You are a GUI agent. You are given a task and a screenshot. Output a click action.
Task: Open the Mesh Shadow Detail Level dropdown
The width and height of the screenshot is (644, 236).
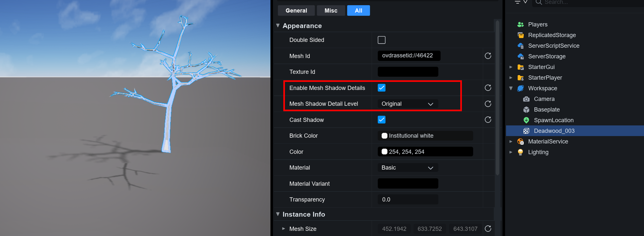coord(407,104)
